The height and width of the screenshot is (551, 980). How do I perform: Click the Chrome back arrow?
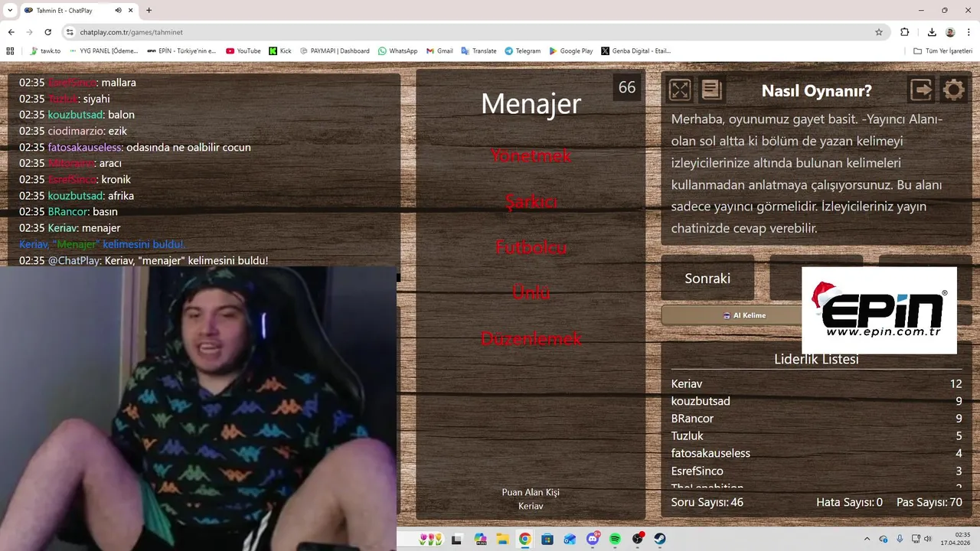[x=11, y=32]
